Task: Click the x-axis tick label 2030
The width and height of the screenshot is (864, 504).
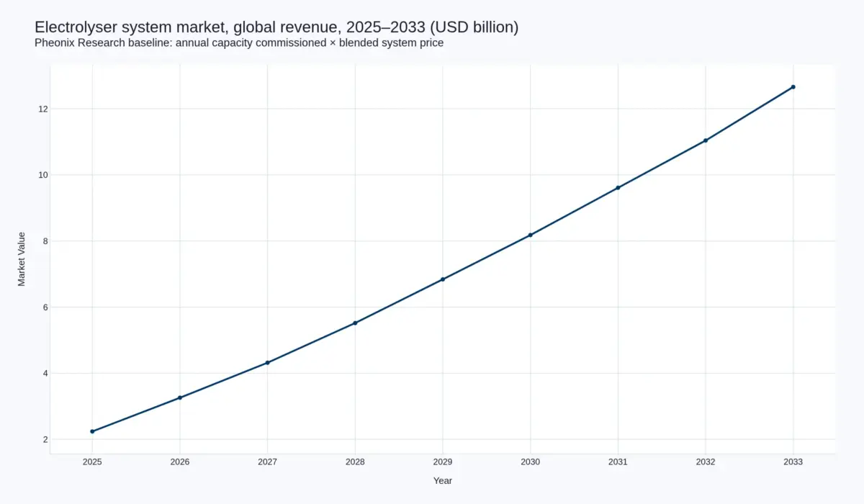Action: (x=531, y=462)
